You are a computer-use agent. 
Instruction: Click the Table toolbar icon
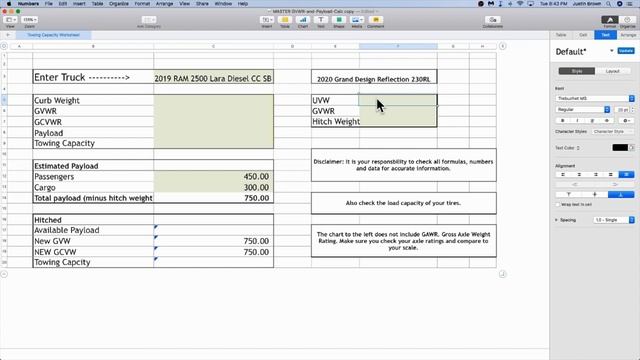coord(285,20)
